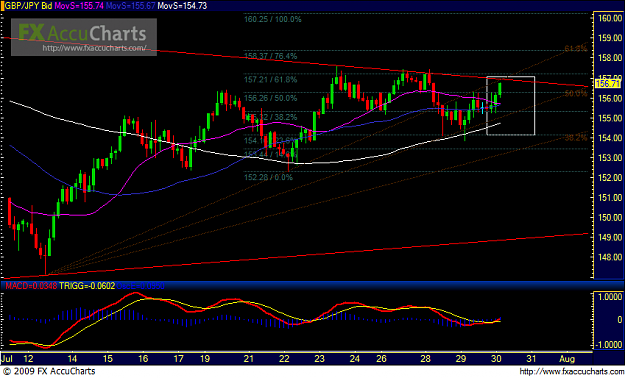Click date 23 on the time axis
Image resolution: width=625 pixels, height=378 pixels.
point(319,359)
